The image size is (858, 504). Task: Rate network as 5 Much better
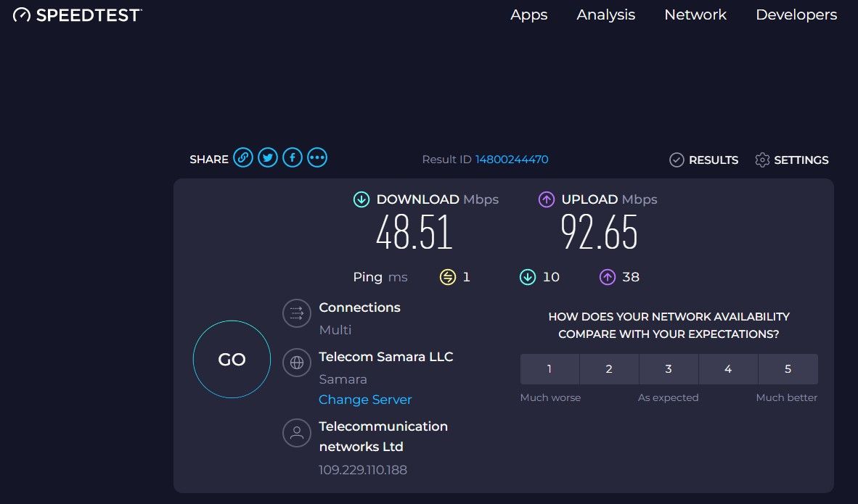(x=788, y=369)
